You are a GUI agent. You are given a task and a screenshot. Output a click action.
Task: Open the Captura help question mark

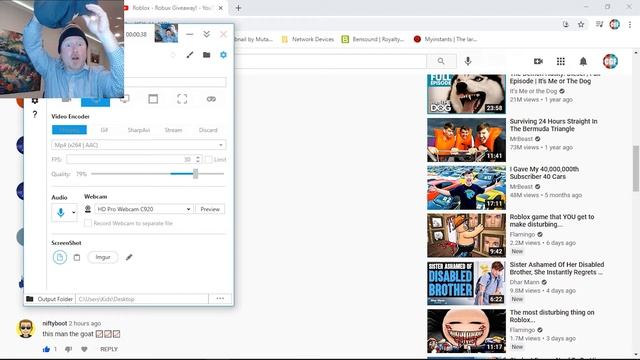point(35,114)
